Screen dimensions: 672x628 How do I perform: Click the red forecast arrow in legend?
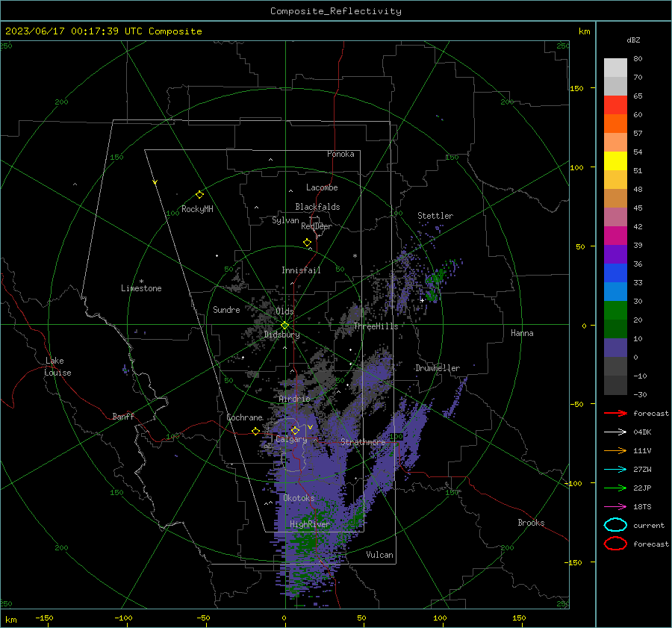(x=615, y=413)
